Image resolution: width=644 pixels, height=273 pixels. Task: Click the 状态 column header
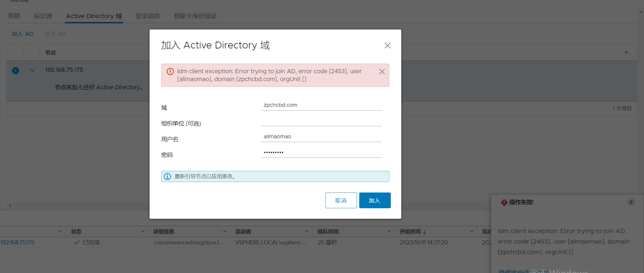[76, 231]
